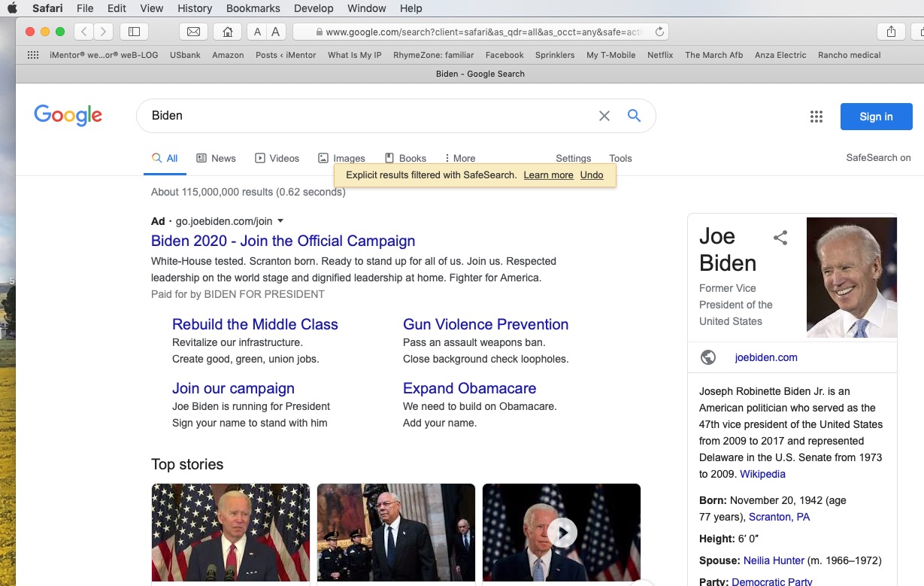This screenshot has width=924, height=586.
Task: Click the Google logo
Action: pyautogui.click(x=68, y=115)
